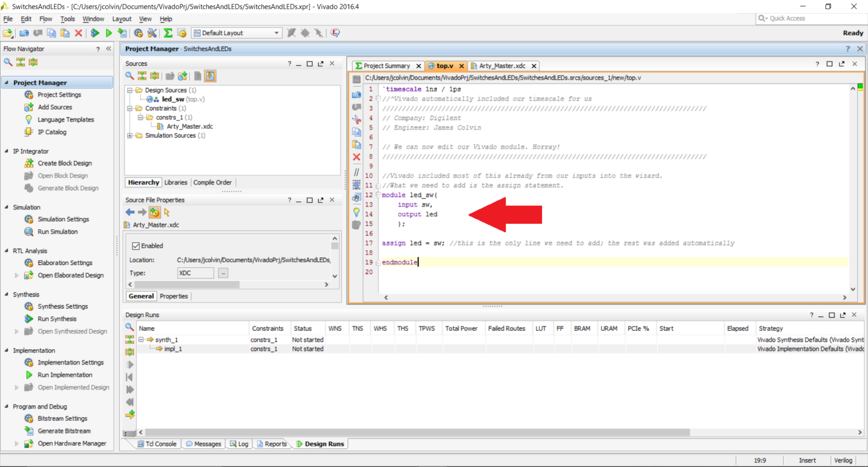Click Generate Bitstream in the Flow Navigator
868x467 pixels.
point(64,431)
